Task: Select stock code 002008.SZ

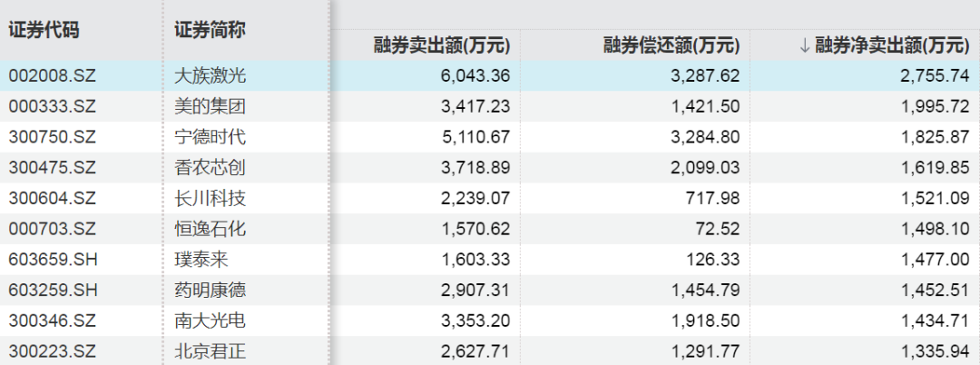Action: pos(52,76)
